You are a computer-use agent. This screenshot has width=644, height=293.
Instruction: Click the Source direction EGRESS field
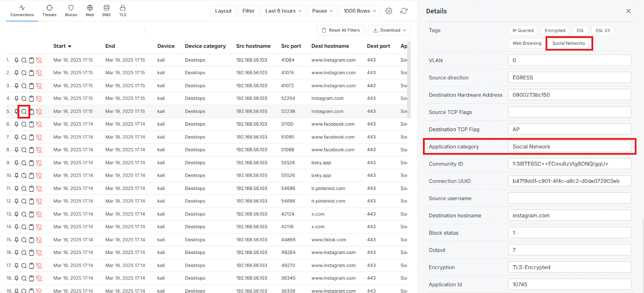point(570,78)
